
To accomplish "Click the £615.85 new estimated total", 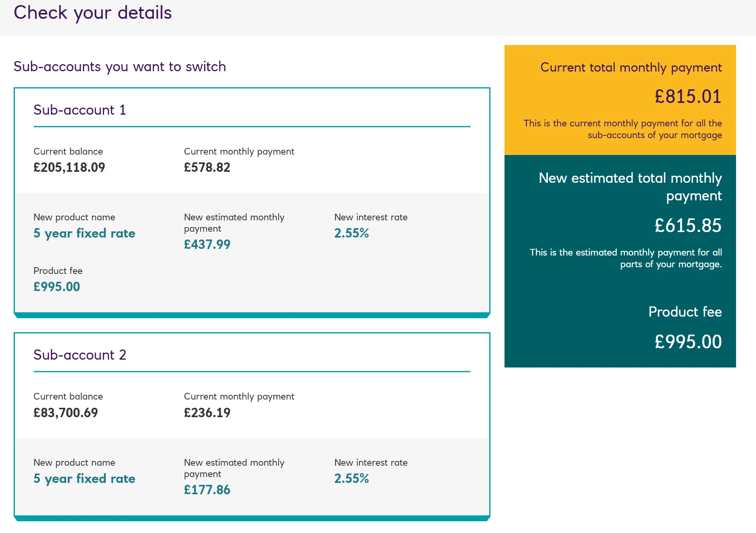I will tap(688, 226).
